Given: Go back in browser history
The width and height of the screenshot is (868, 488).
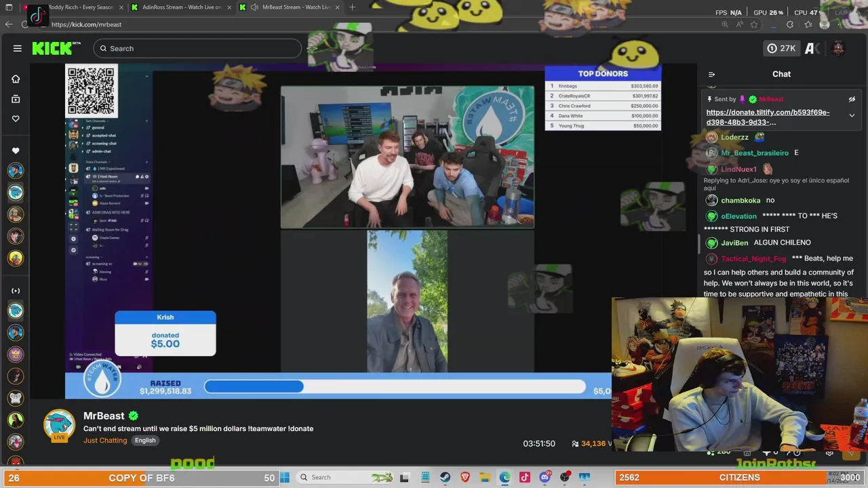Looking at the screenshot, I should tap(9, 24).
